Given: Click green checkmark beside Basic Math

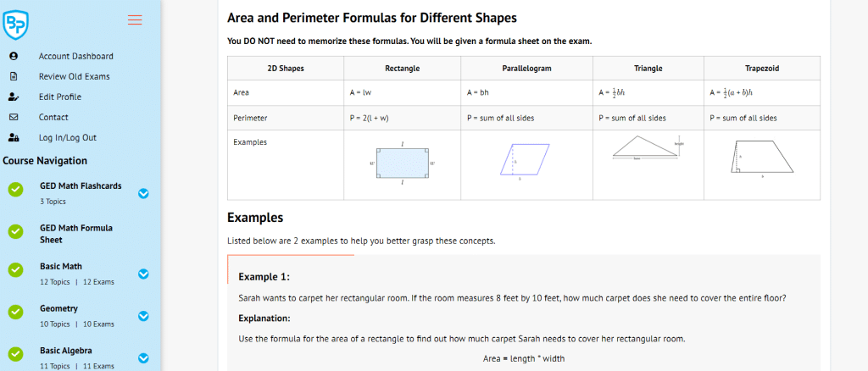Looking at the screenshot, I should click(x=15, y=270).
